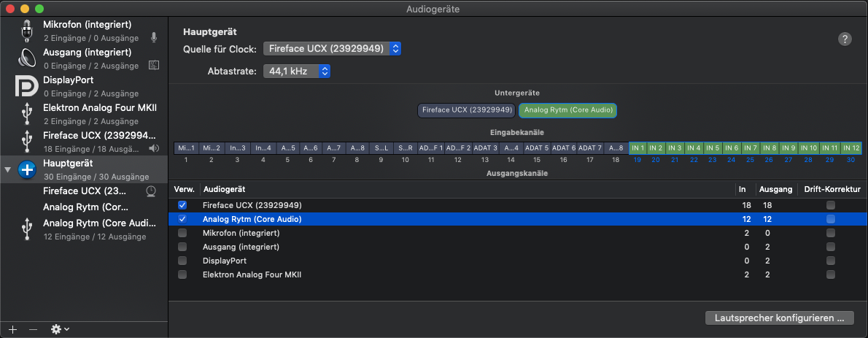
Task: Uncheck Fireface UCX in the Verw. column
Action: (x=182, y=205)
